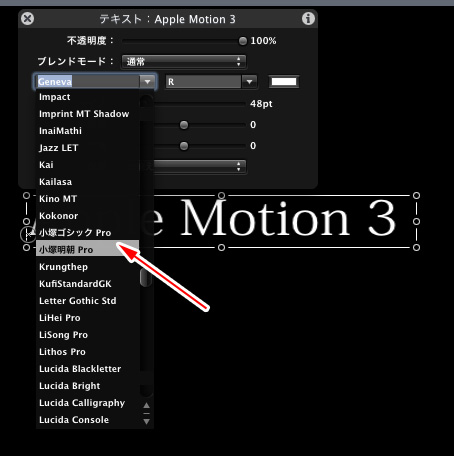Click the 48pt font size value
454x456 pixels.
click(261, 104)
